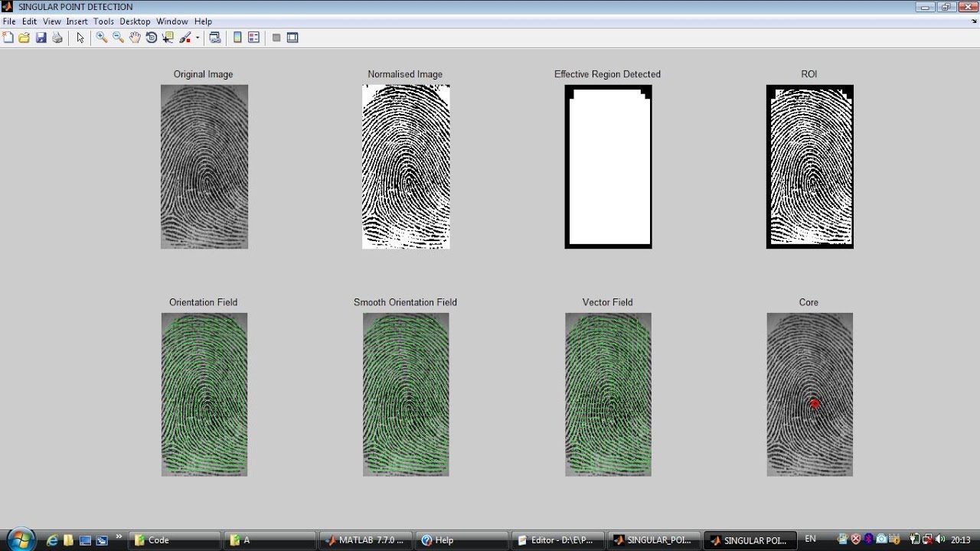Viewport: 980px width, 551px height.
Task: Click the "ROI" title text
Action: (x=808, y=74)
